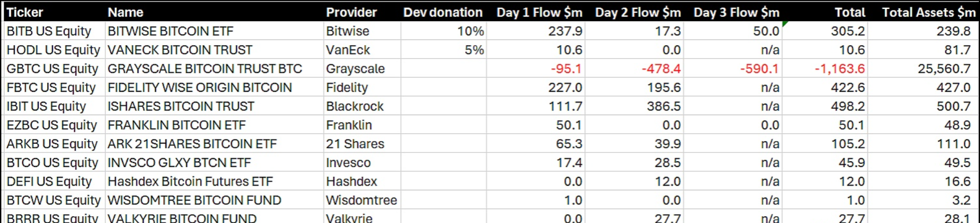Click the Grayscale total assets 25,560.7 cell
980x223 pixels.
click(944, 68)
